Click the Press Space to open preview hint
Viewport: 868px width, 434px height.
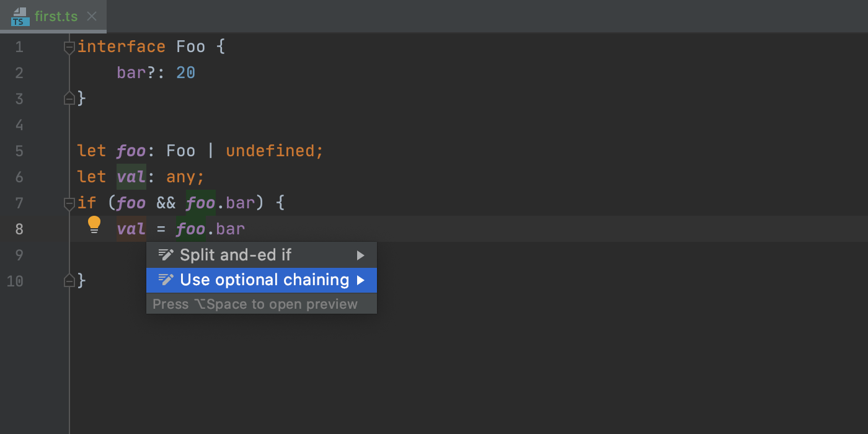pos(254,304)
